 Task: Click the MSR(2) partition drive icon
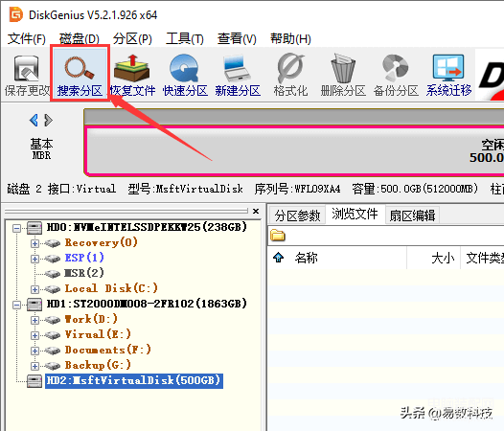pos(53,274)
